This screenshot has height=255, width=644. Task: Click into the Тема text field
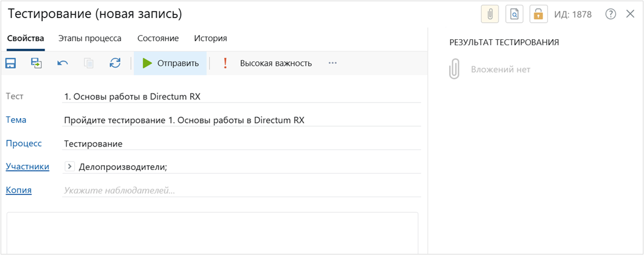(x=241, y=120)
